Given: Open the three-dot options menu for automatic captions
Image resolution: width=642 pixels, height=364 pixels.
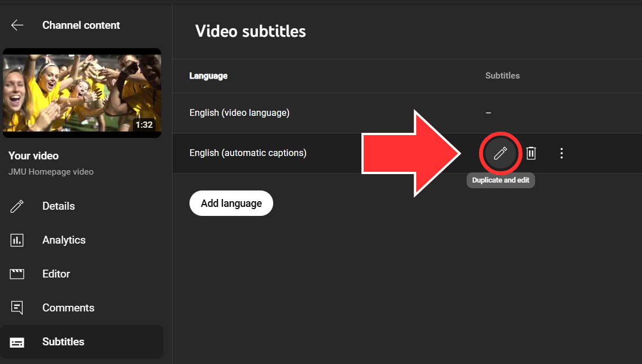Looking at the screenshot, I should pos(561,153).
